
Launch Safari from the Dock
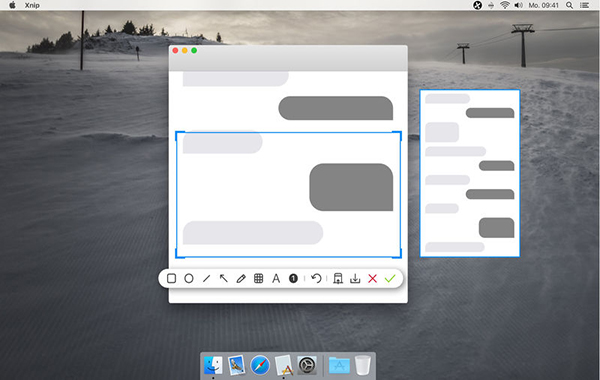pos(260,365)
